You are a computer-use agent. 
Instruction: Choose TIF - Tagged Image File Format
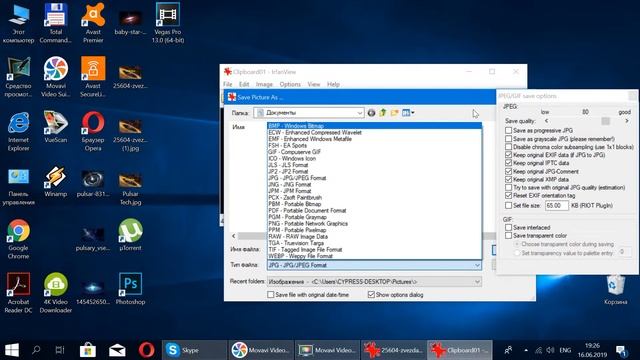click(374, 249)
